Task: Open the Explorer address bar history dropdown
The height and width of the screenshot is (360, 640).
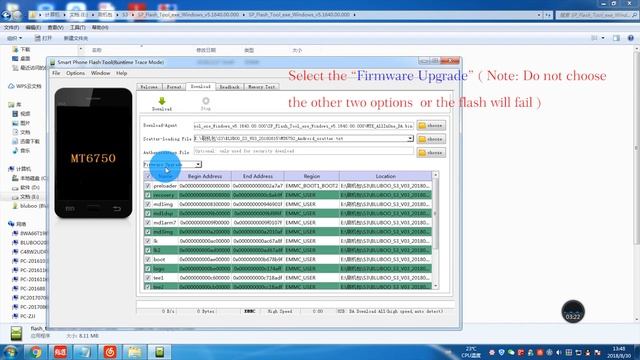Action: click(539, 15)
